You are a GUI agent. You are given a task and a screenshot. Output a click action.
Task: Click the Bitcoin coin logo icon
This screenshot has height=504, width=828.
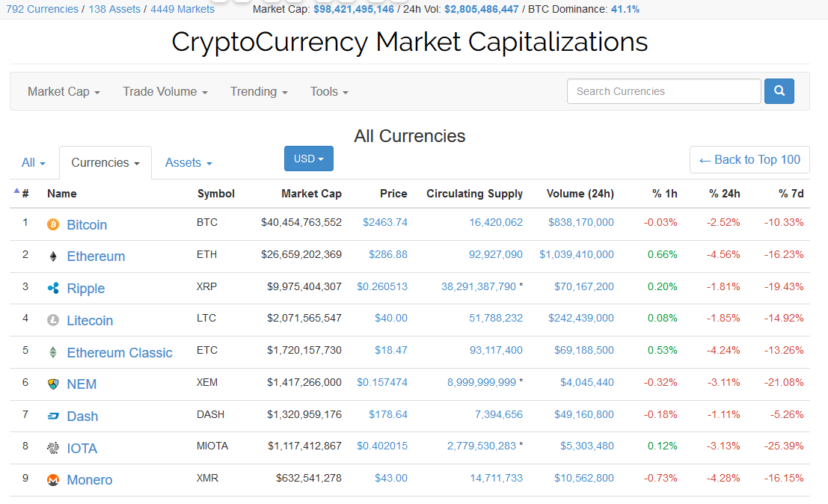click(53, 225)
